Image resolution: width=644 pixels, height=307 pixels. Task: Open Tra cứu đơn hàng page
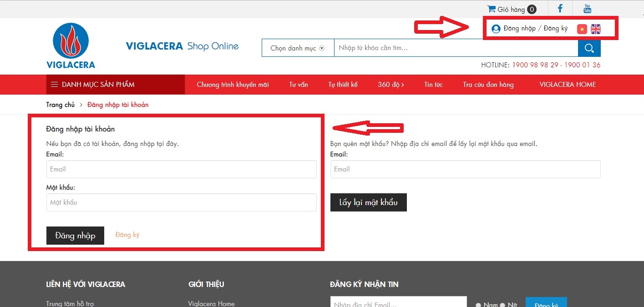point(488,85)
